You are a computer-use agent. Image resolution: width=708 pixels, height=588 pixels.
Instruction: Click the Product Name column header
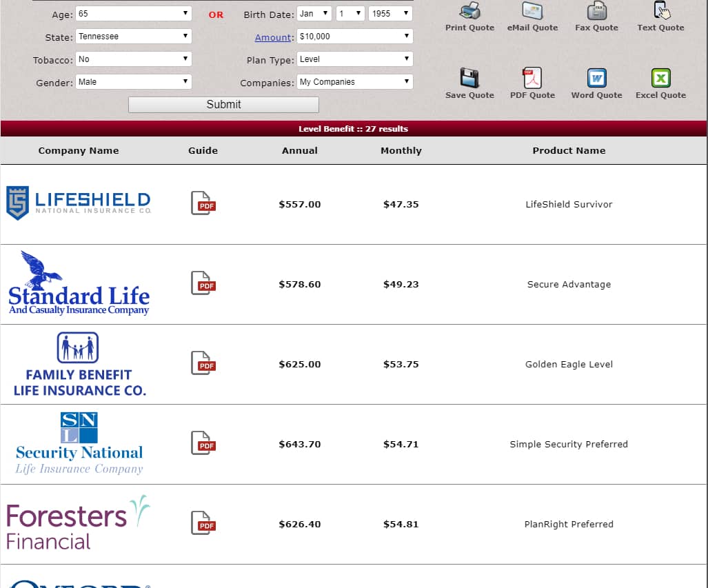[569, 150]
